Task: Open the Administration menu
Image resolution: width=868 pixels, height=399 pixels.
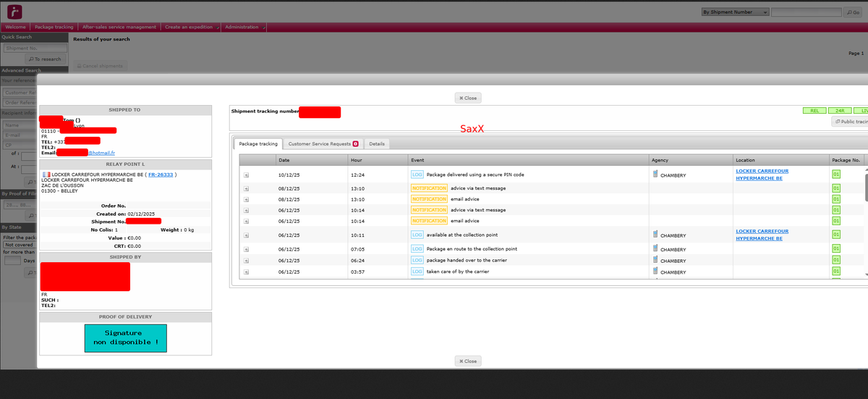Action: tap(244, 27)
